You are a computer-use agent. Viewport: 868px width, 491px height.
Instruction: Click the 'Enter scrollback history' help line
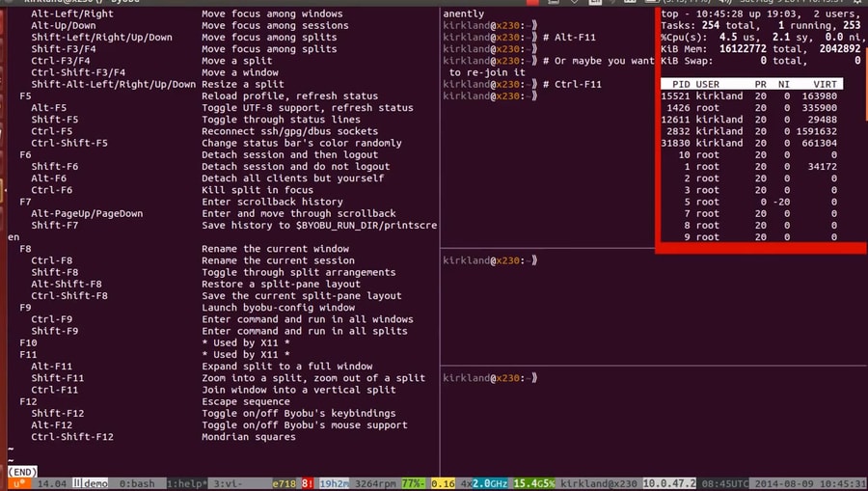[x=272, y=202]
